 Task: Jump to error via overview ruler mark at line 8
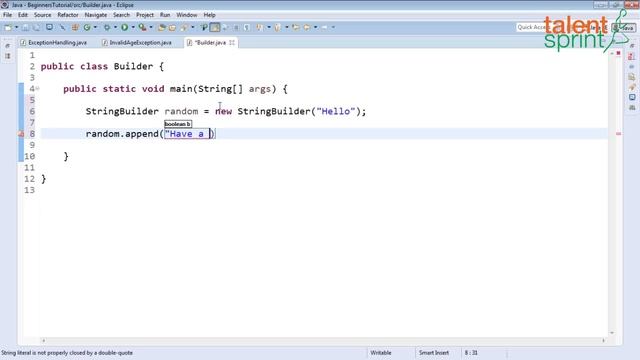(618, 133)
